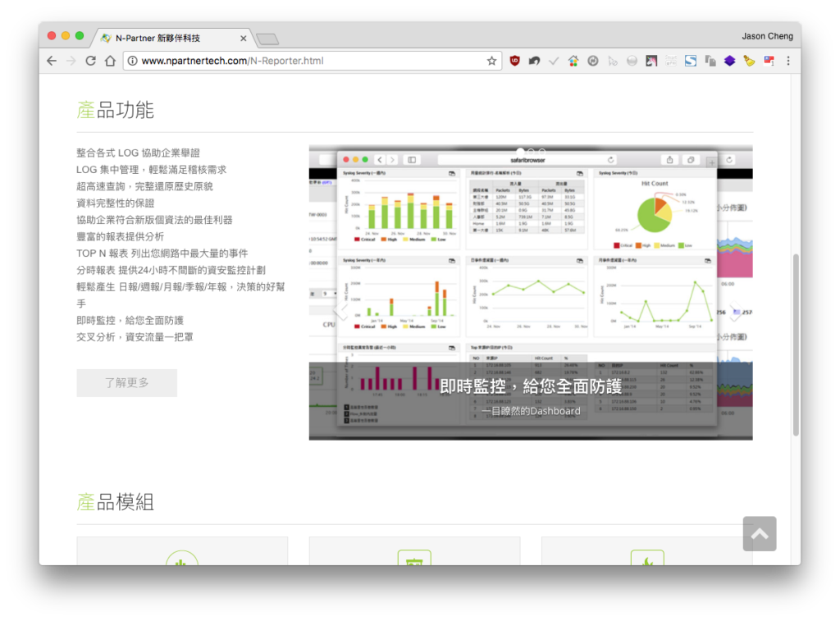This screenshot has height=621, width=840.
Task: Click the line 整合各式 LOG 協助企業舉證
Action: 138,153
